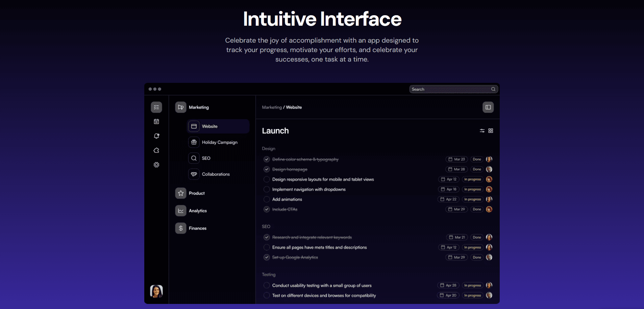This screenshot has height=309, width=644.
Task: Click the Marketing breadcrumb link
Action: coord(272,107)
